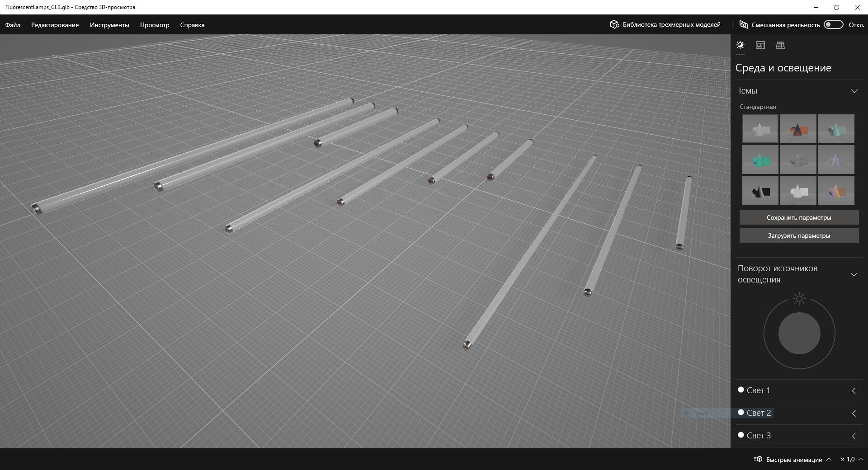Screen dimensions: 868x470
Task: Toggle the Свет 1 light dot
Action: pyautogui.click(x=741, y=390)
